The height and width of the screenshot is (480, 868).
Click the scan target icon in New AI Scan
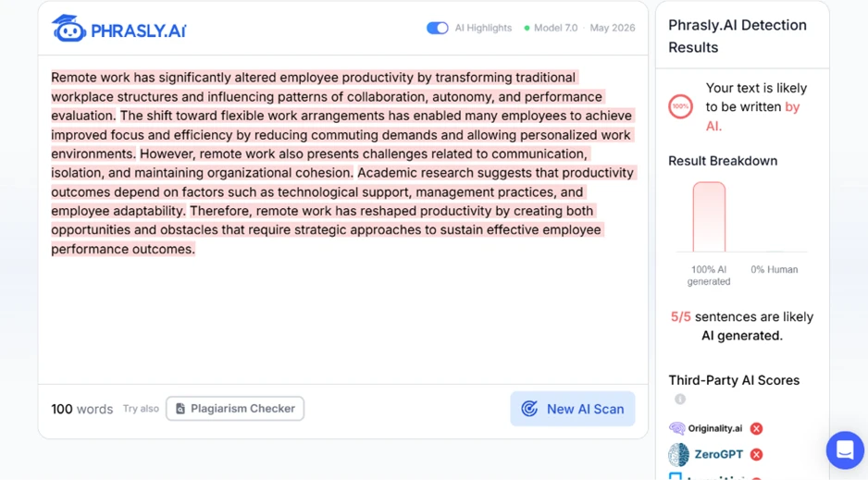coord(529,409)
